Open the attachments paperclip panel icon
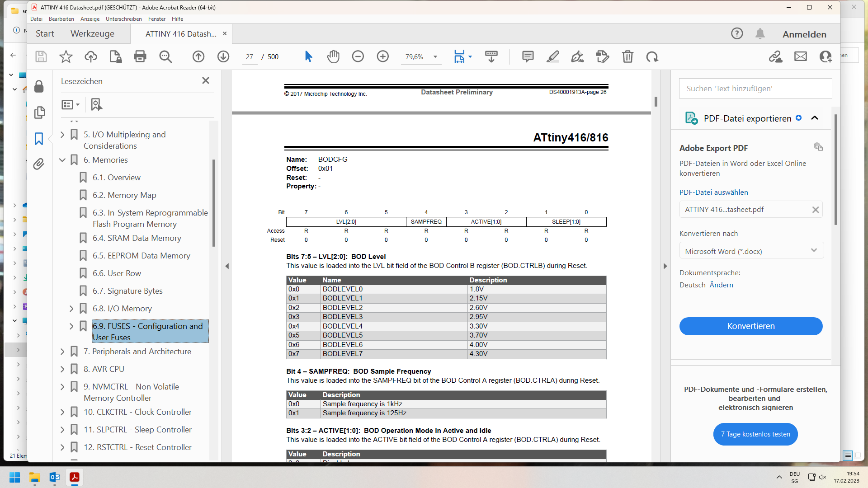Screen dimensions: 868x488 pos(39,164)
